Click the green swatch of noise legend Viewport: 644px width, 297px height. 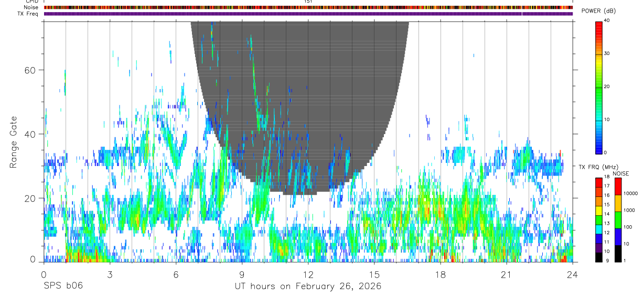pyautogui.click(x=618, y=220)
